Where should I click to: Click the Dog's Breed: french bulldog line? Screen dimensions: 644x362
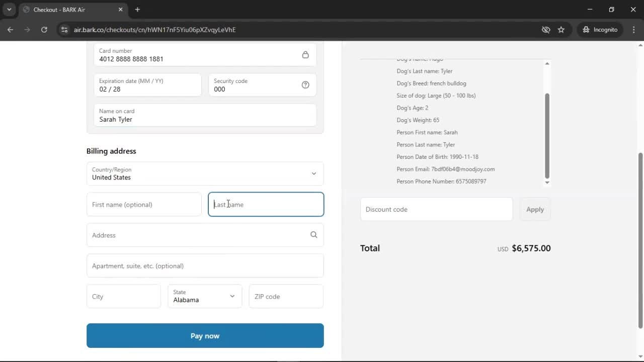(431, 83)
